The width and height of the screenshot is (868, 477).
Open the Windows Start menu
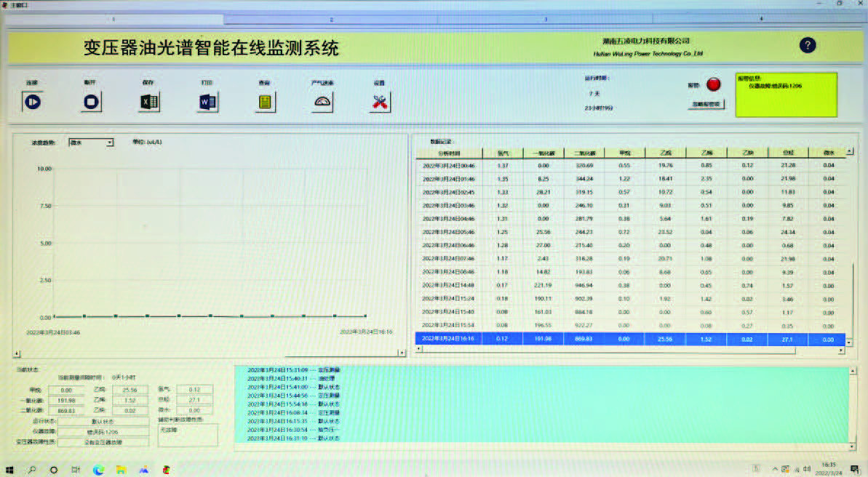9,470
